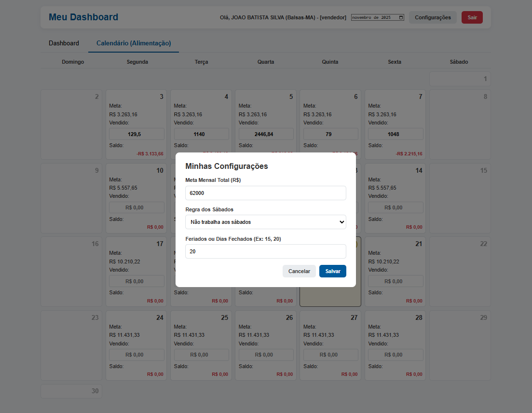Click the Meu Dashboard title
This screenshot has width=532, height=413.
point(83,17)
